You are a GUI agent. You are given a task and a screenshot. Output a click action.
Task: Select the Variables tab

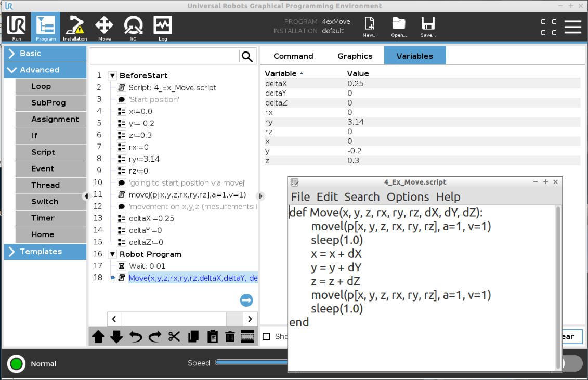[415, 56]
